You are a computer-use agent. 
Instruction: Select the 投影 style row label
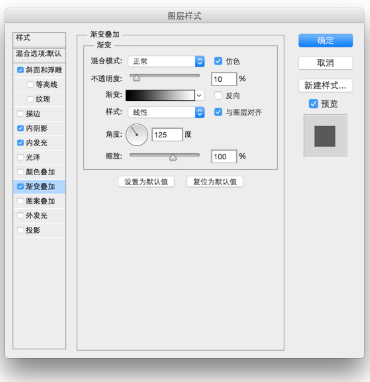(33, 230)
